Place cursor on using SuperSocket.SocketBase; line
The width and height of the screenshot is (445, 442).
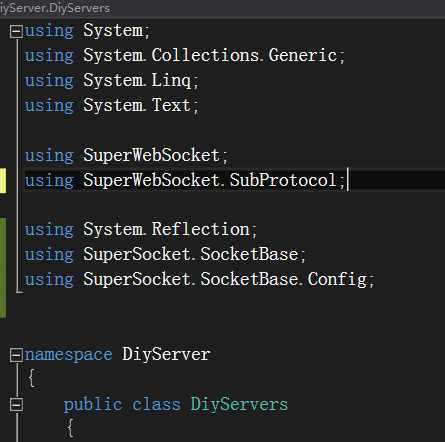coord(165,254)
